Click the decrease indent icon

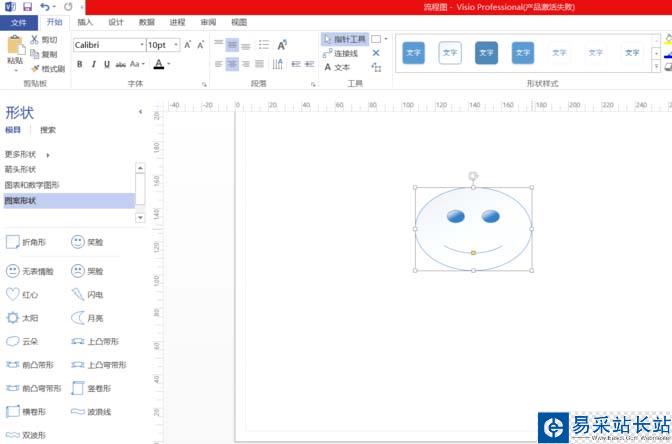point(296,64)
